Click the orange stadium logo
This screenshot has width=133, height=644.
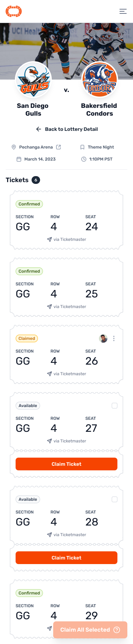coord(14,11)
